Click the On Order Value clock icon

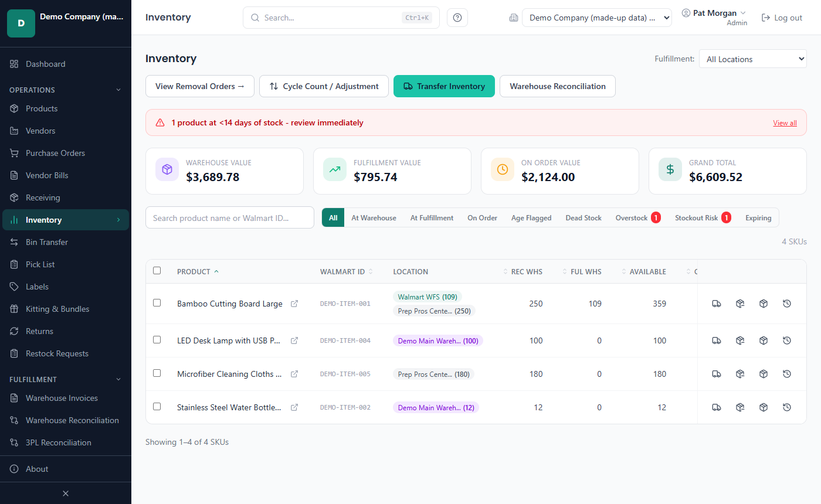503,169
